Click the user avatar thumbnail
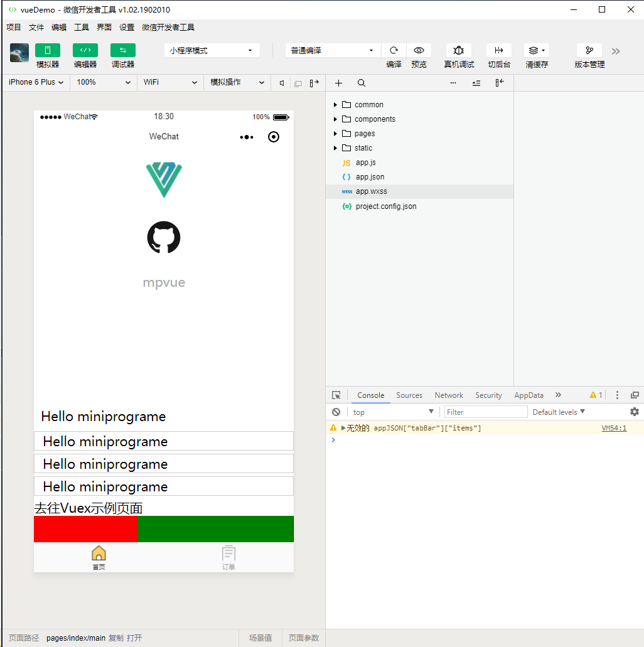 pos(19,53)
